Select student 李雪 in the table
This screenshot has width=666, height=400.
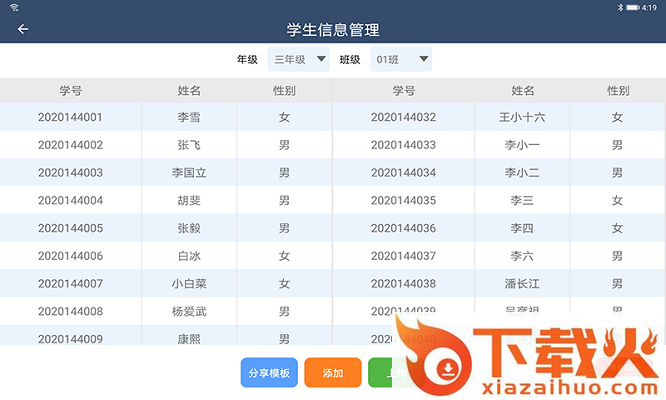click(x=189, y=117)
